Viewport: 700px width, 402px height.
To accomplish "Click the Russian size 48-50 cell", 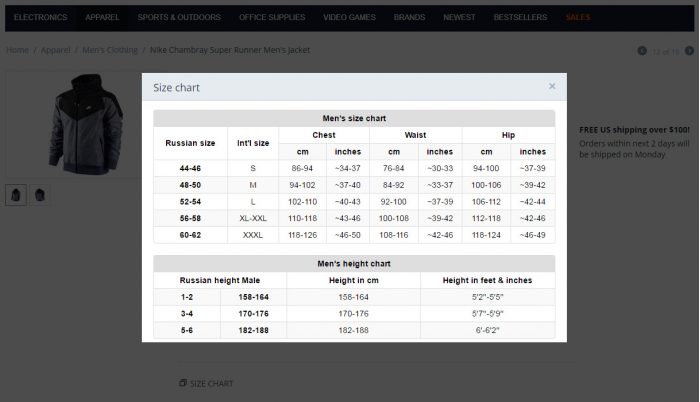I will tap(190, 185).
